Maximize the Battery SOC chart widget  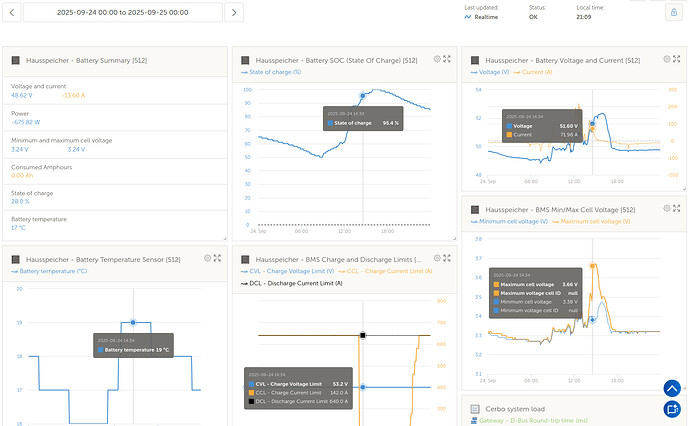[x=446, y=60]
